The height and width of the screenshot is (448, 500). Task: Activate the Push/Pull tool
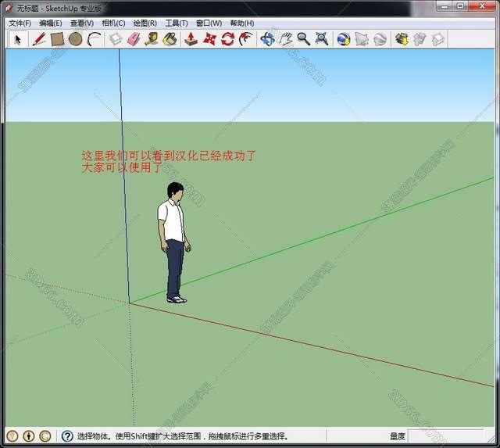tap(191, 39)
